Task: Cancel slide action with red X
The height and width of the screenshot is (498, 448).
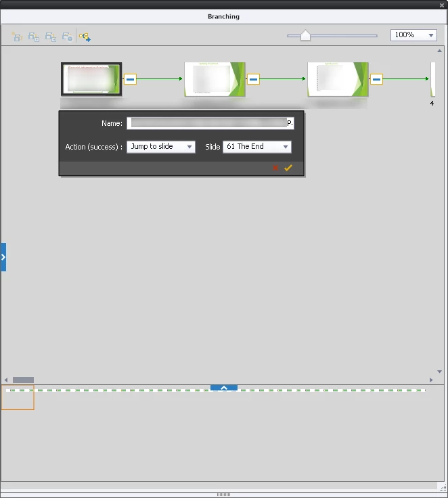Action: pyautogui.click(x=275, y=168)
